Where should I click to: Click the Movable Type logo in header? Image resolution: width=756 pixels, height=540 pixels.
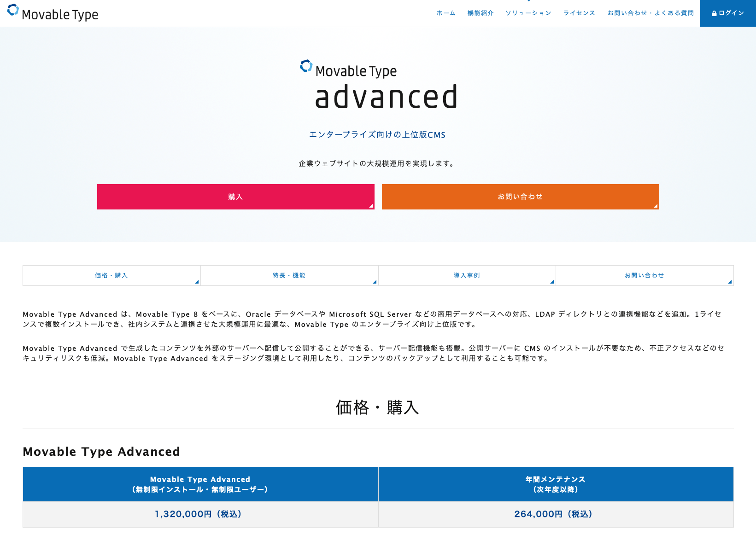[53, 13]
